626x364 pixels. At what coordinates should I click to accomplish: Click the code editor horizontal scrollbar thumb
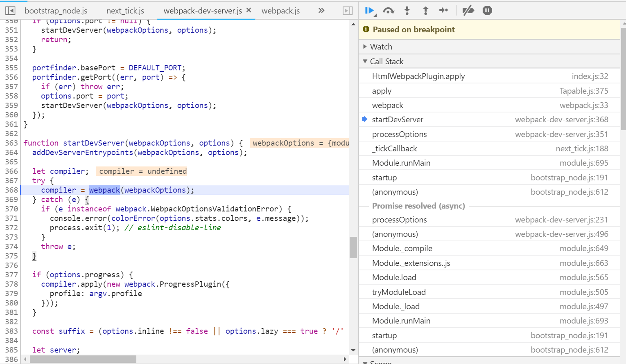click(x=83, y=359)
